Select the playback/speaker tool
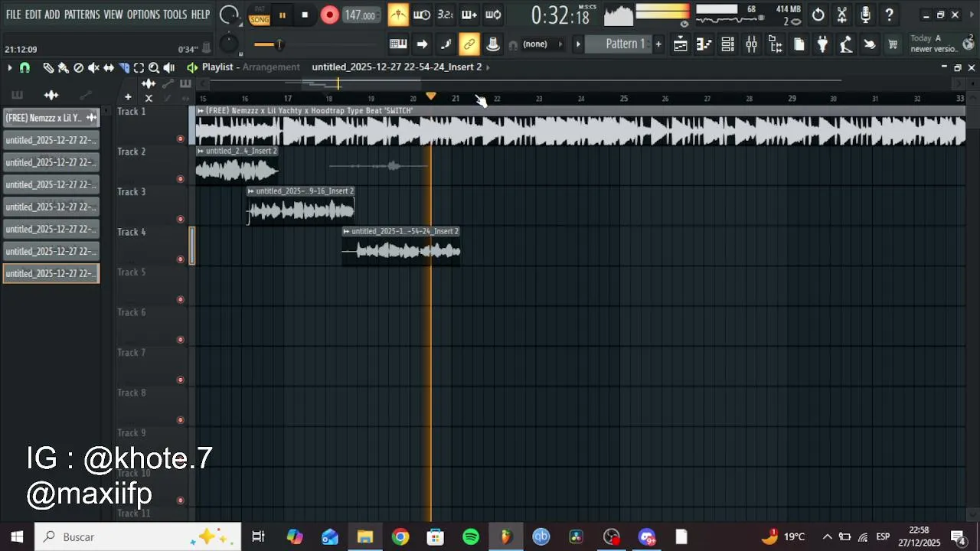The image size is (980, 551). (x=169, y=68)
